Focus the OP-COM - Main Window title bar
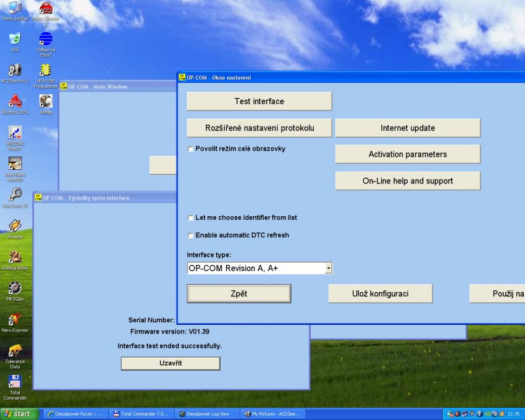525x420 pixels. [118, 86]
